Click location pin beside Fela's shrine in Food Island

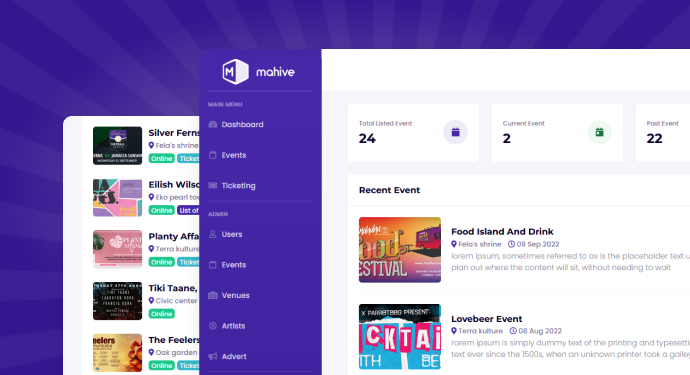point(454,244)
